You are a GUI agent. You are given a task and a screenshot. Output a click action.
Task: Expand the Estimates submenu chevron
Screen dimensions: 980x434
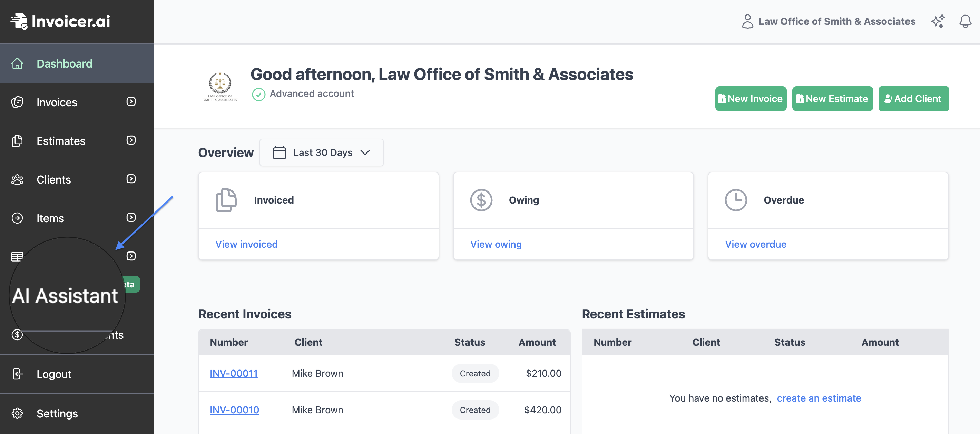coord(131,140)
